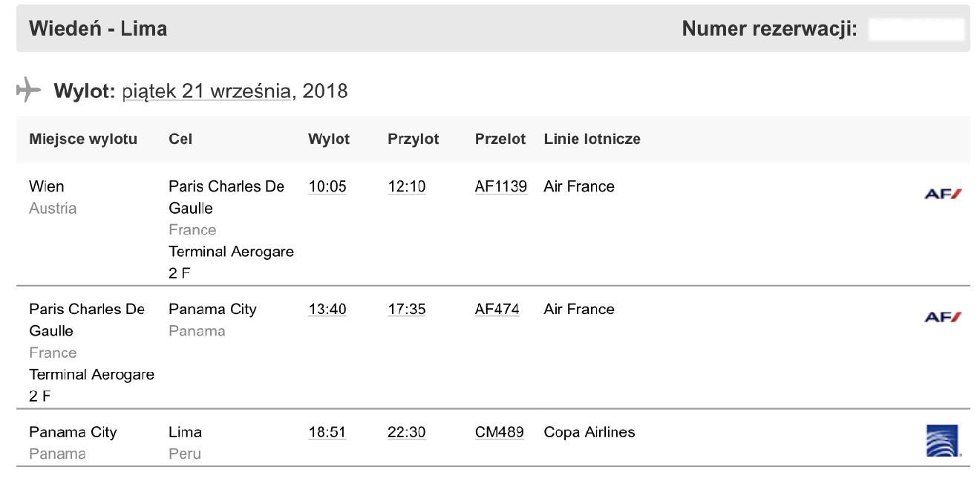
Task: Click the Miejsce wylotu column header
Action: 83,139
